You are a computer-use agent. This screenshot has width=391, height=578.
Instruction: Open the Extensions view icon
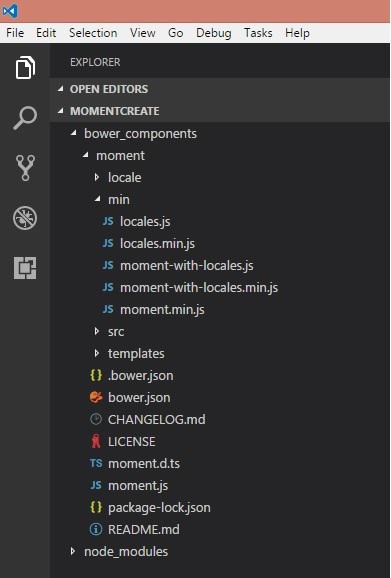25,268
